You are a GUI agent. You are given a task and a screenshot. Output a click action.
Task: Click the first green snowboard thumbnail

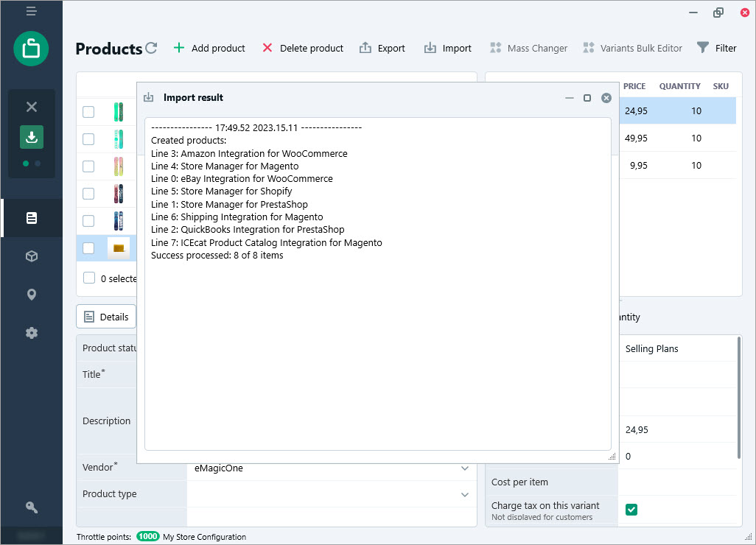119,112
